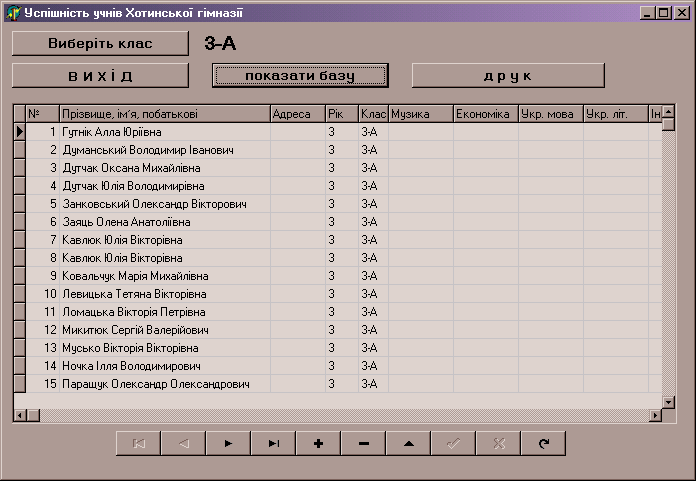The width and height of the screenshot is (696, 481).
Task: Go to previous record navigator button
Action: (183, 443)
